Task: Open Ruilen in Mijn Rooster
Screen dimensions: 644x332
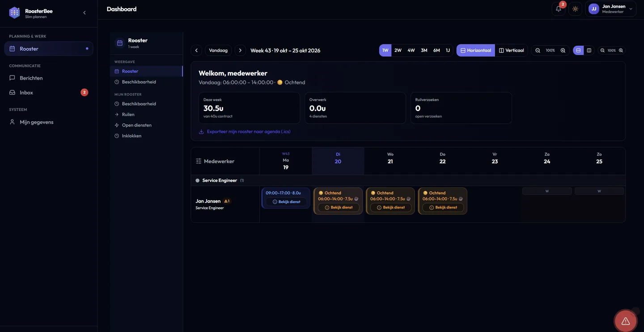Action: point(146,115)
